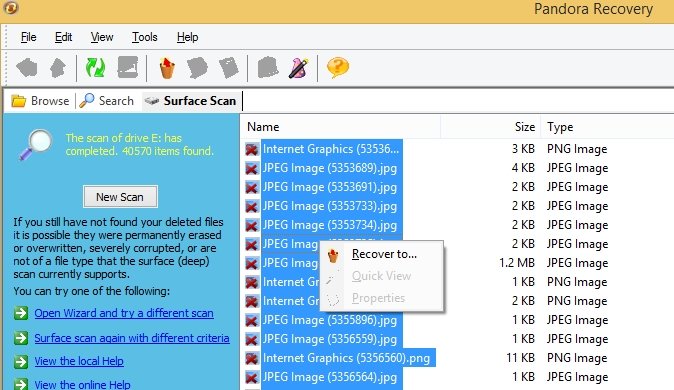Click the Recover to... menu item icon
This screenshot has height=390, width=674.
(333, 255)
